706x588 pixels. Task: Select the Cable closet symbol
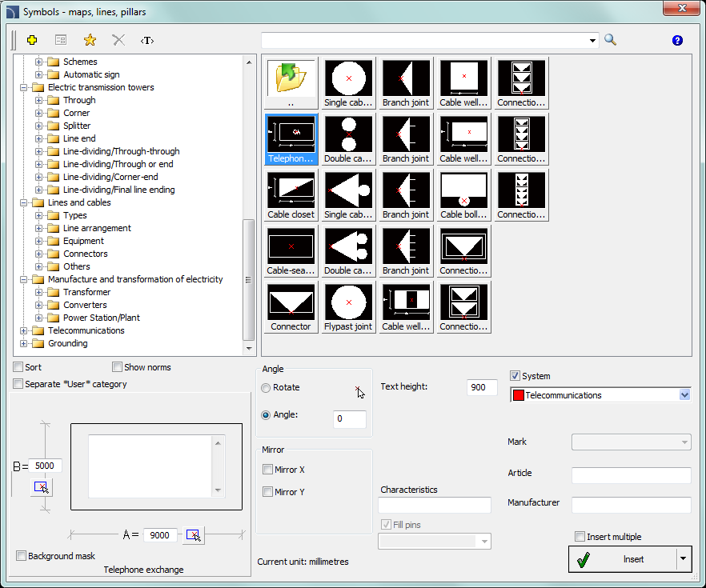pyautogui.click(x=291, y=194)
